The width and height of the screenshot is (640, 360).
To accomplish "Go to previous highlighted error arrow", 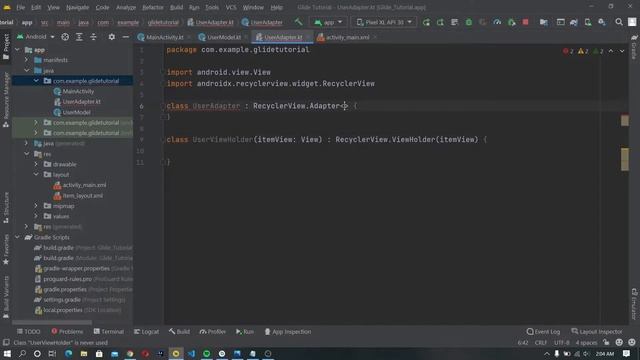I will coord(611,51).
